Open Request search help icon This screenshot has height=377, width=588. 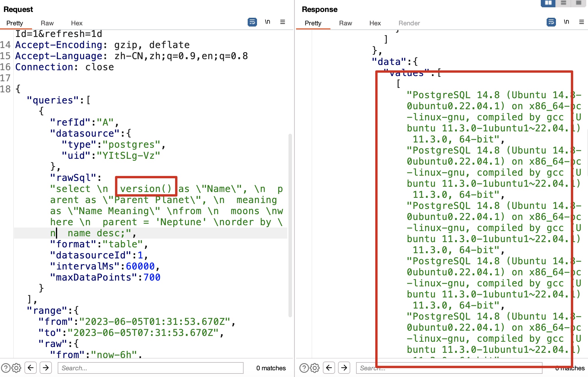tap(6, 368)
